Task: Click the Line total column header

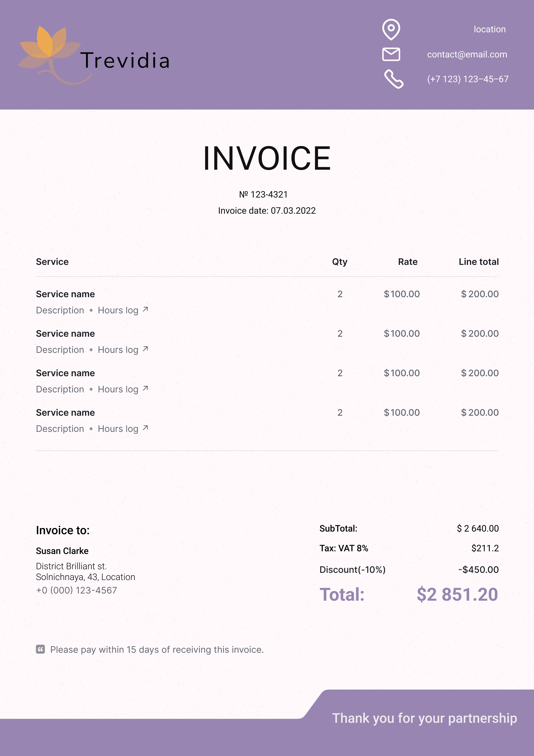Action: click(x=478, y=262)
